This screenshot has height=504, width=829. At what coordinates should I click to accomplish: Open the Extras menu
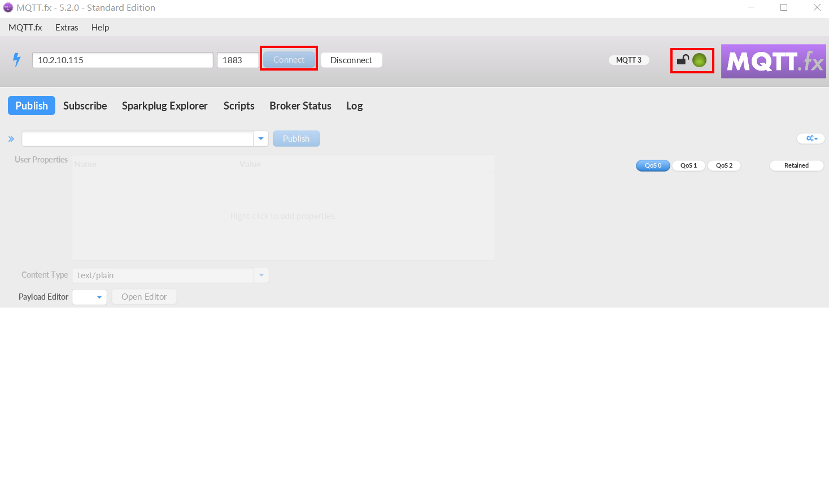[x=67, y=27]
